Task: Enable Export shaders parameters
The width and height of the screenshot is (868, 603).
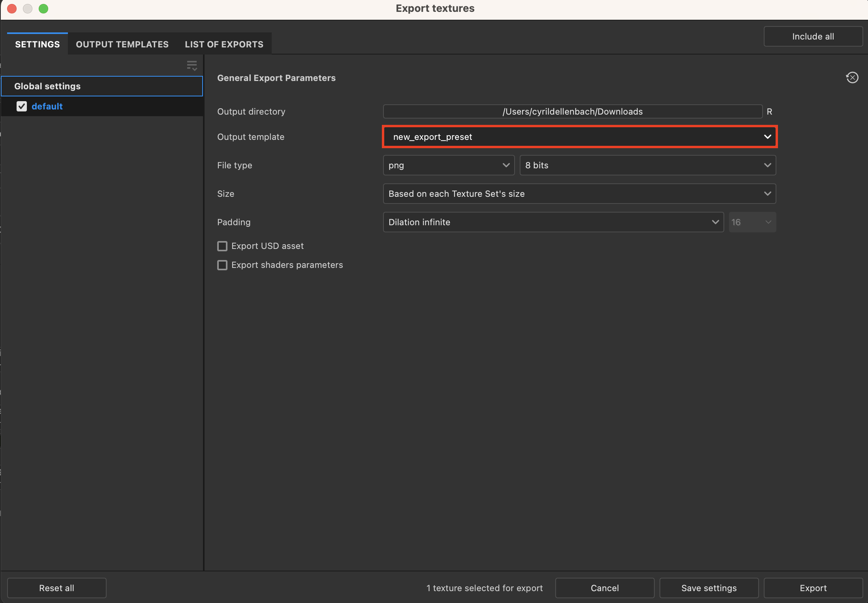Action: click(222, 265)
